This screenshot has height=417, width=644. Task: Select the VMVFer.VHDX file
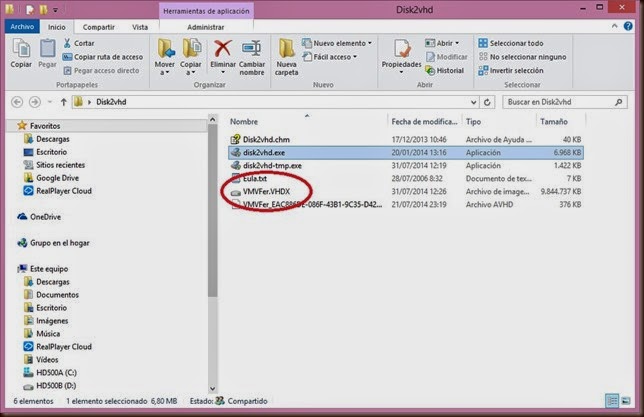[406, 191]
